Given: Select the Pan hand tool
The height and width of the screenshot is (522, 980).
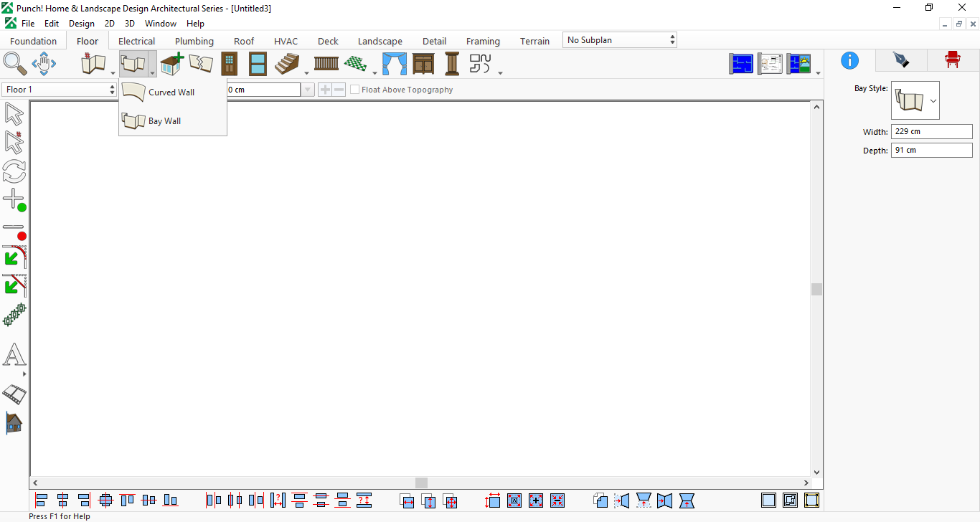Looking at the screenshot, I should 44,64.
